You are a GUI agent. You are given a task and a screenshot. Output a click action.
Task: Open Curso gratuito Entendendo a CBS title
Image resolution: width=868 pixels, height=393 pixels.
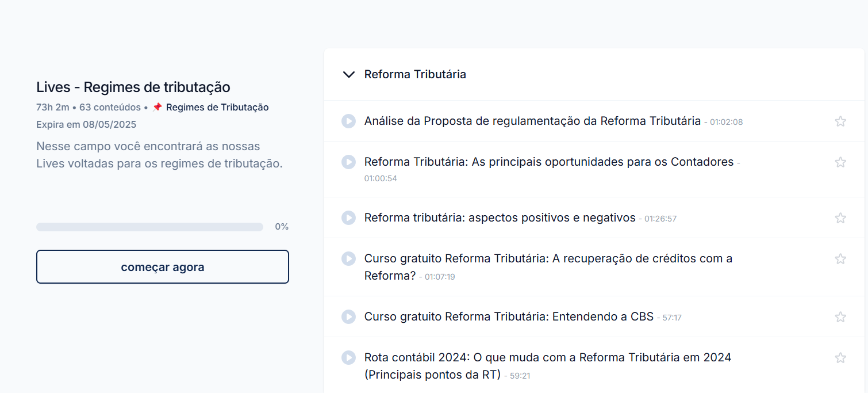click(509, 316)
